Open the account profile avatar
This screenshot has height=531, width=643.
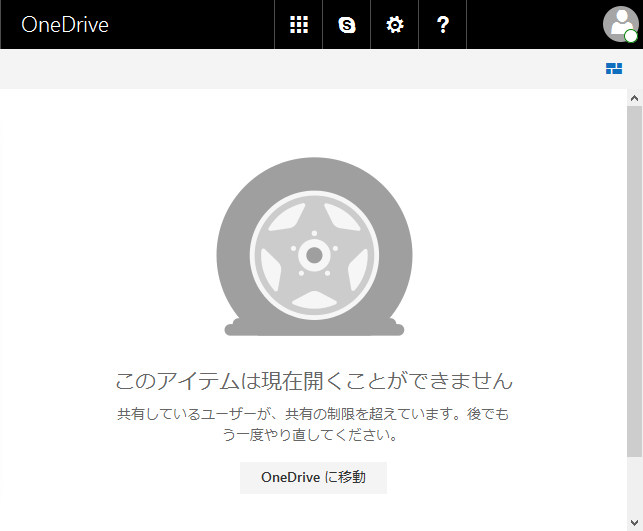[x=619, y=23]
